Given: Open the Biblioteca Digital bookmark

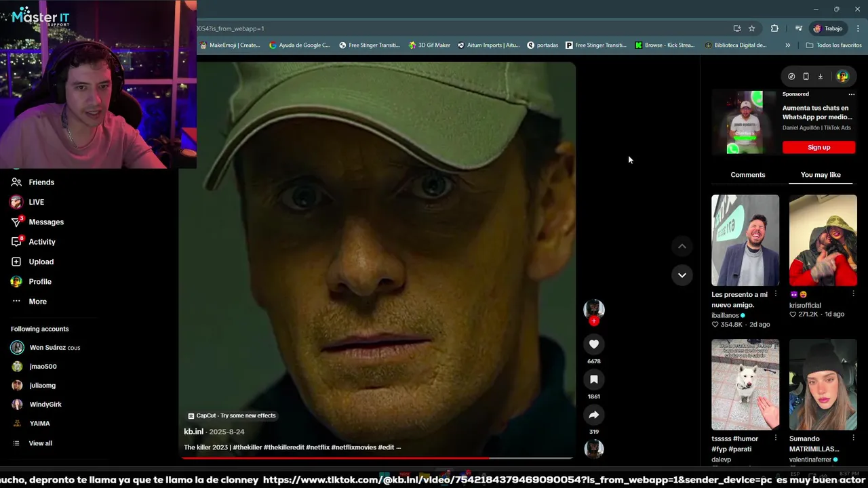Looking at the screenshot, I should pos(736,45).
